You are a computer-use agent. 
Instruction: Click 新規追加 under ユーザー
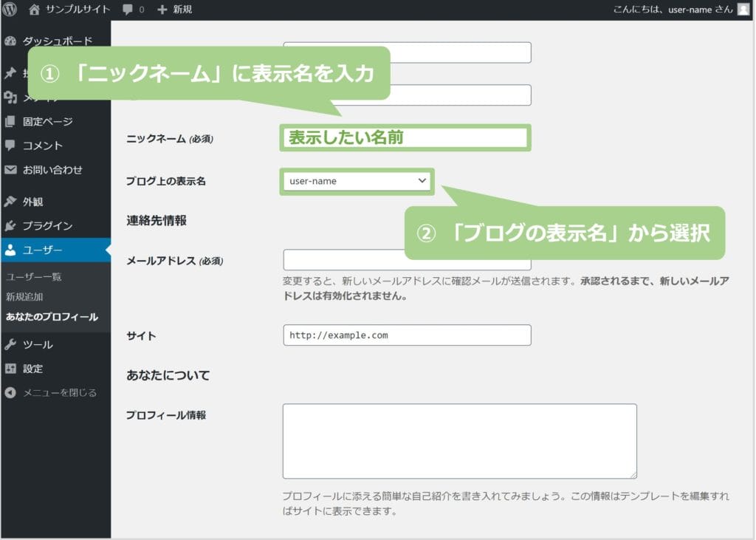[x=24, y=297]
